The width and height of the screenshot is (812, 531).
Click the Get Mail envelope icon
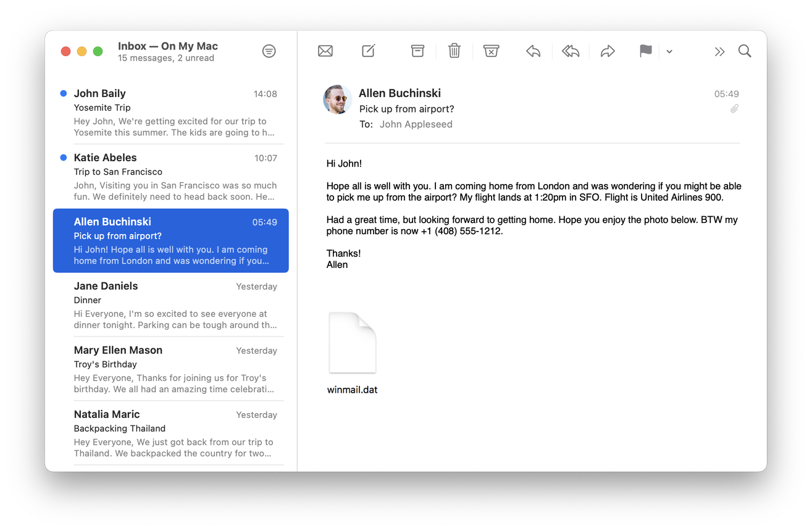click(x=325, y=51)
